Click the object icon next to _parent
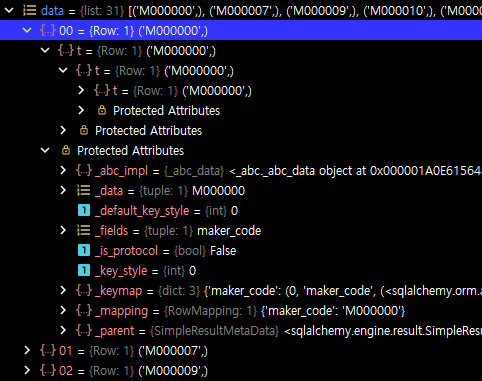482x381 pixels. point(84,330)
